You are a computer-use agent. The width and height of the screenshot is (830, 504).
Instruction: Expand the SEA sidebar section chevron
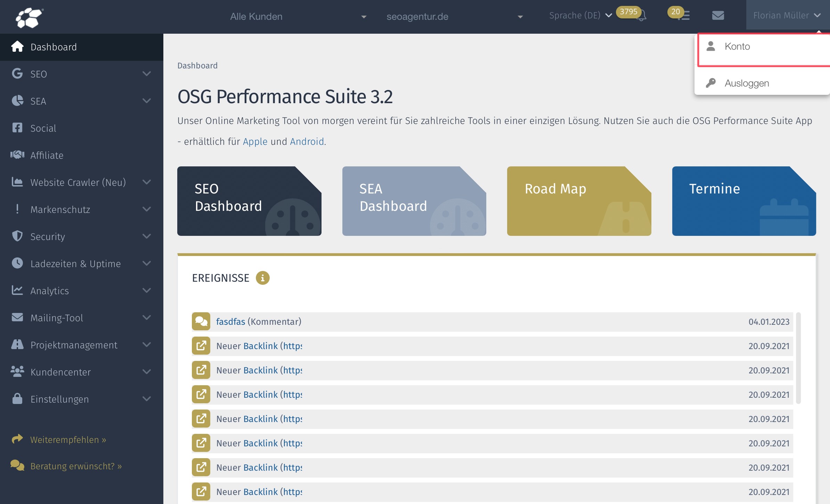(147, 101)
